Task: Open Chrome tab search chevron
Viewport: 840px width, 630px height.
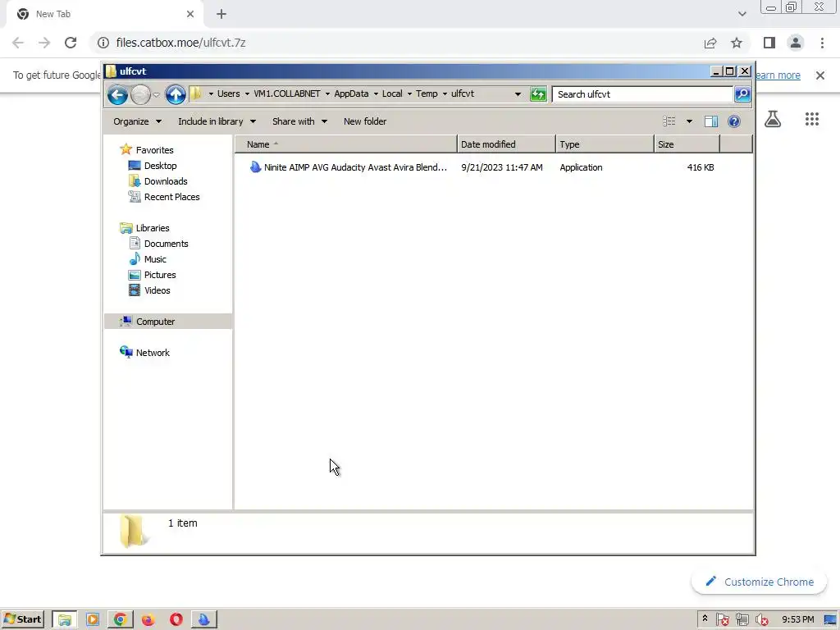Action: click(742, 14)
